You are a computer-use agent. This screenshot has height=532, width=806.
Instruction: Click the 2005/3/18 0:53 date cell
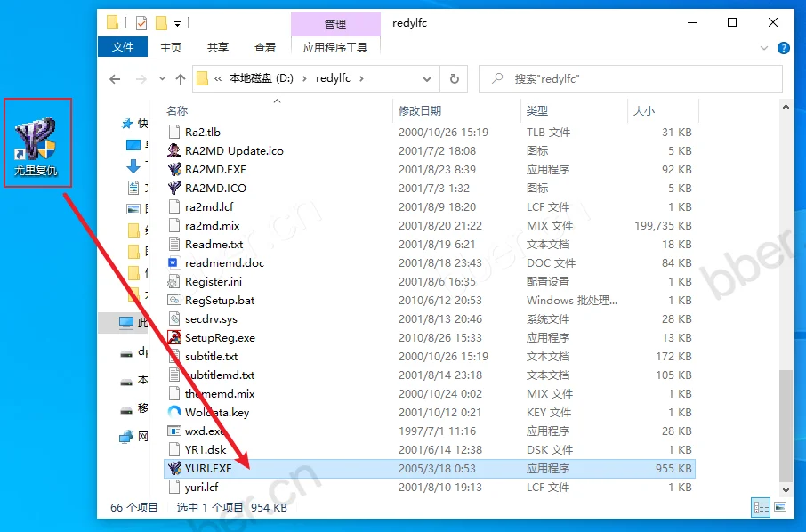coord(437,468)
